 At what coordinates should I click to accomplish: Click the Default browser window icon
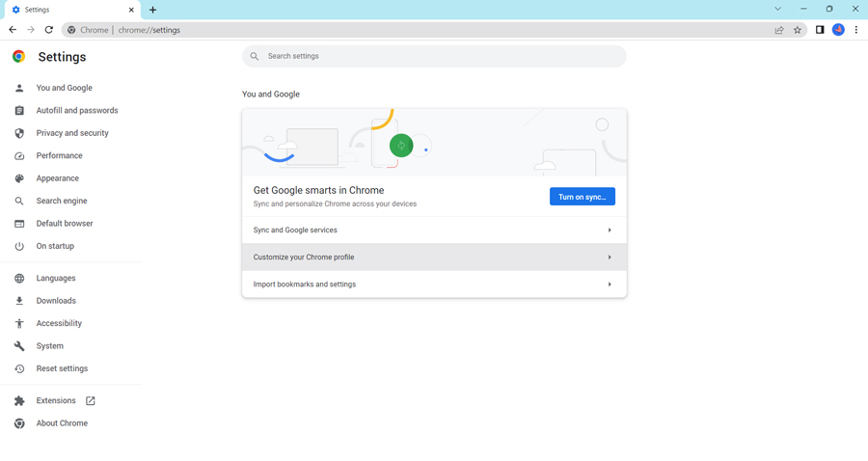[19, 224]
